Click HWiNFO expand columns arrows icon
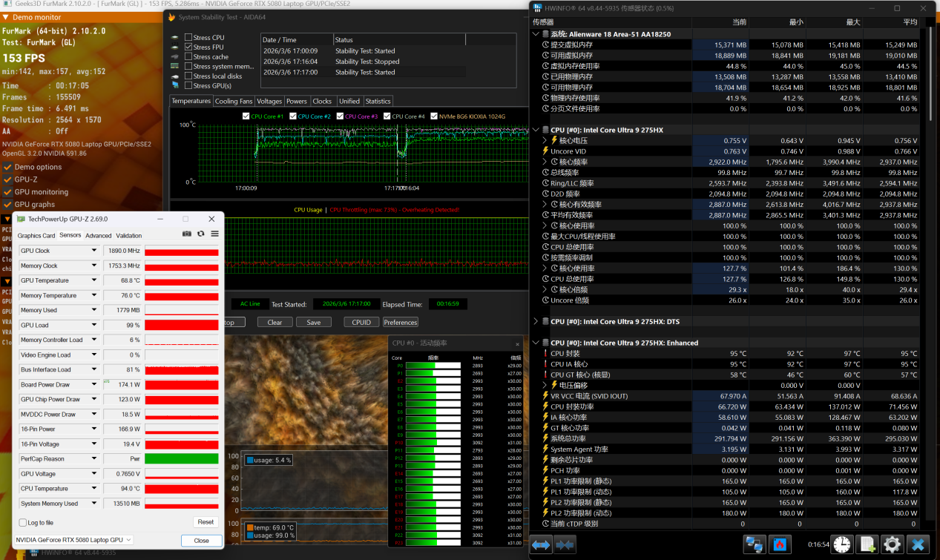 point(541,545)
